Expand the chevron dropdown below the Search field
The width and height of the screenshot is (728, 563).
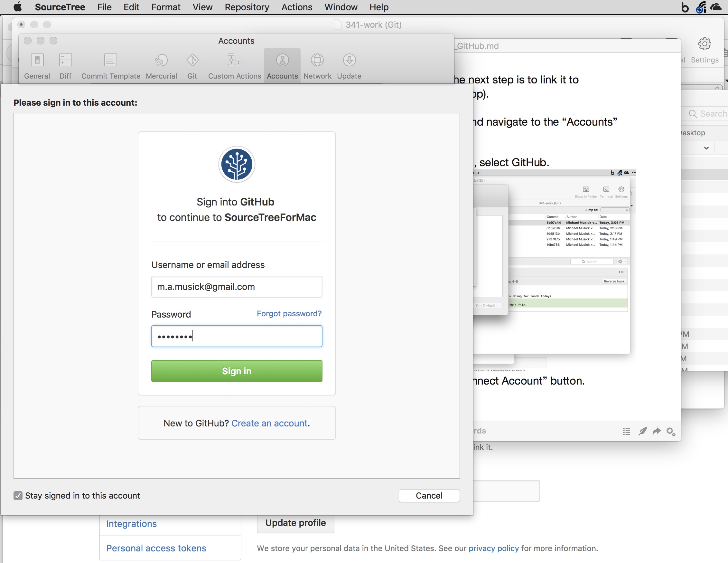click(x=706, y=148)
